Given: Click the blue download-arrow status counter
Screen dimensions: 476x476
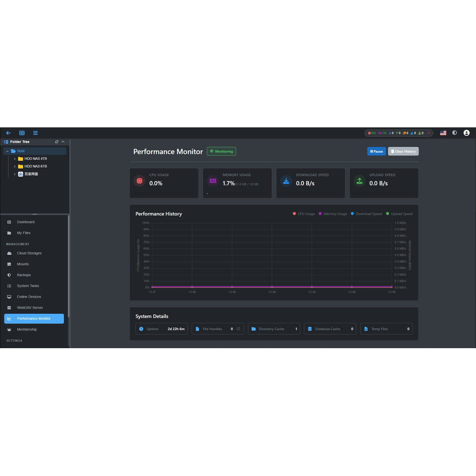Looking at the screenshot, I should [x=391, y=133].
